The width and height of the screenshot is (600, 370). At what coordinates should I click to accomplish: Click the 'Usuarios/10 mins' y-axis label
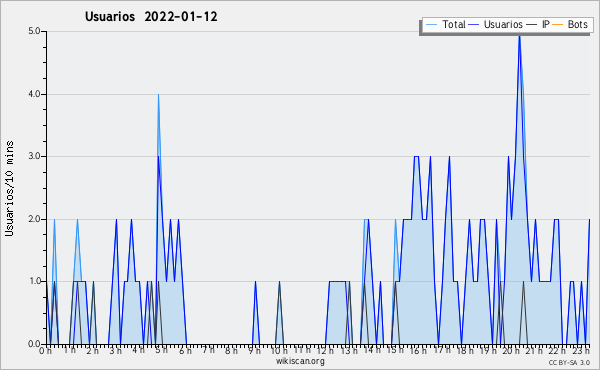tap(9, 189)
